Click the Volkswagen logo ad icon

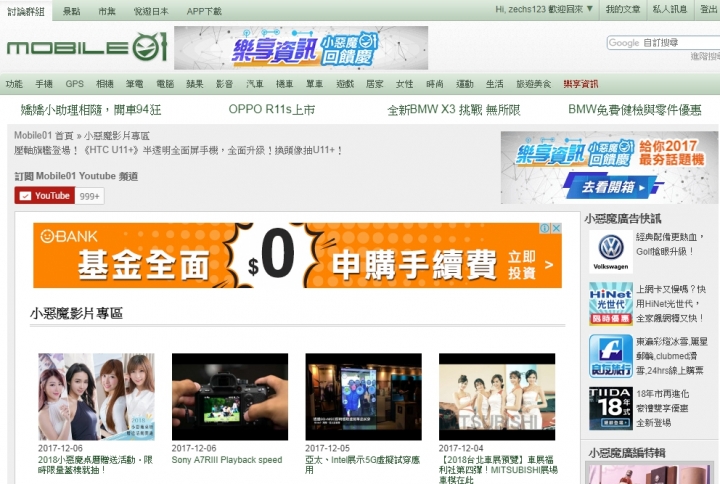[x=611, y=252]
